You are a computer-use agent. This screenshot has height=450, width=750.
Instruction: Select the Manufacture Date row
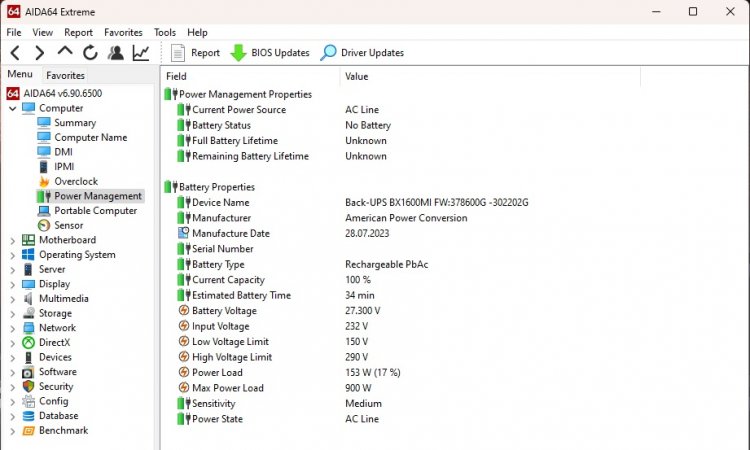coord(283,234)
